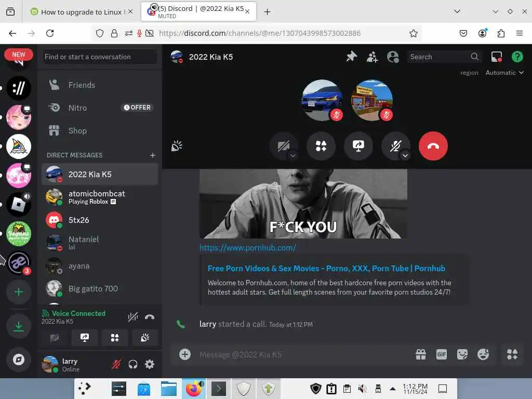Open the sticker picker
This screenshot has width=532, height=399.
(462, 354)
